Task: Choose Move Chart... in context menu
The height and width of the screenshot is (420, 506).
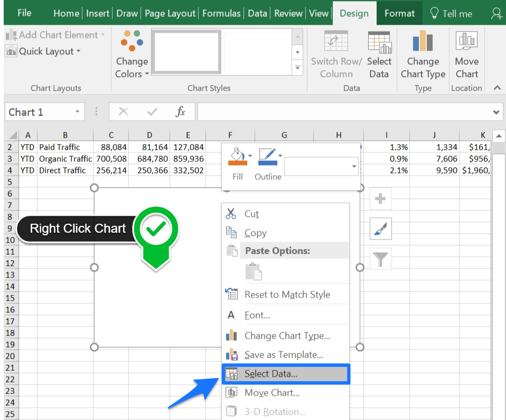Action: [286, 393]
